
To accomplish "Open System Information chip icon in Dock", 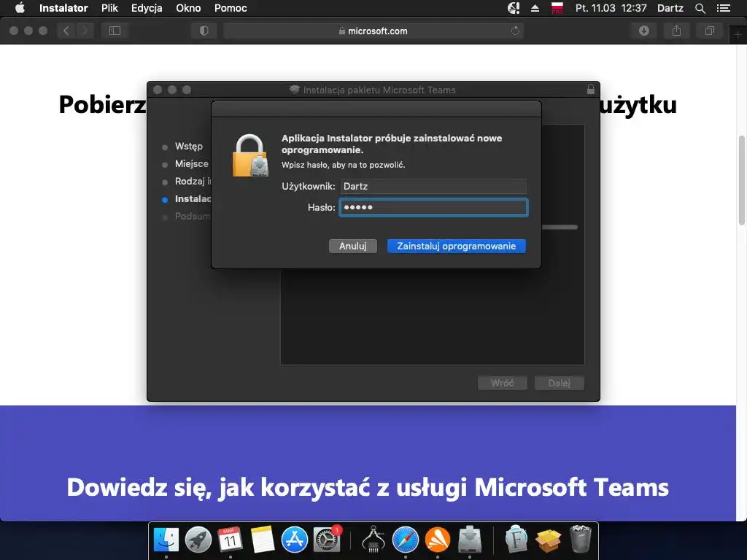I will pos(373,540).
